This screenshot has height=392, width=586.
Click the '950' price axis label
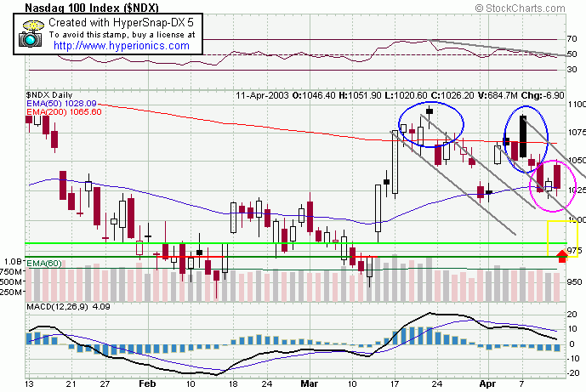point(574,282)
